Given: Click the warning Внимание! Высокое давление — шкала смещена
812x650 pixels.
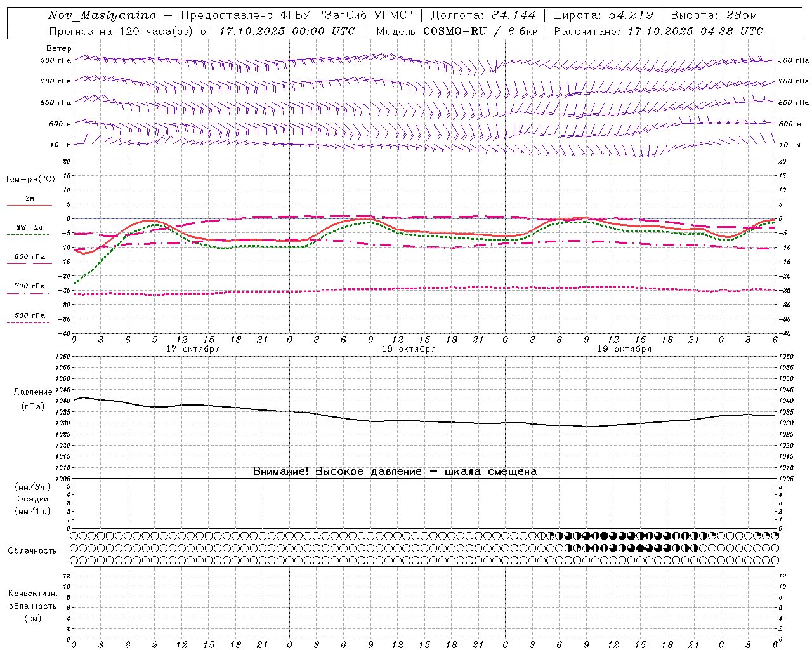Looking at the screenshot, I should coord(395,471).
